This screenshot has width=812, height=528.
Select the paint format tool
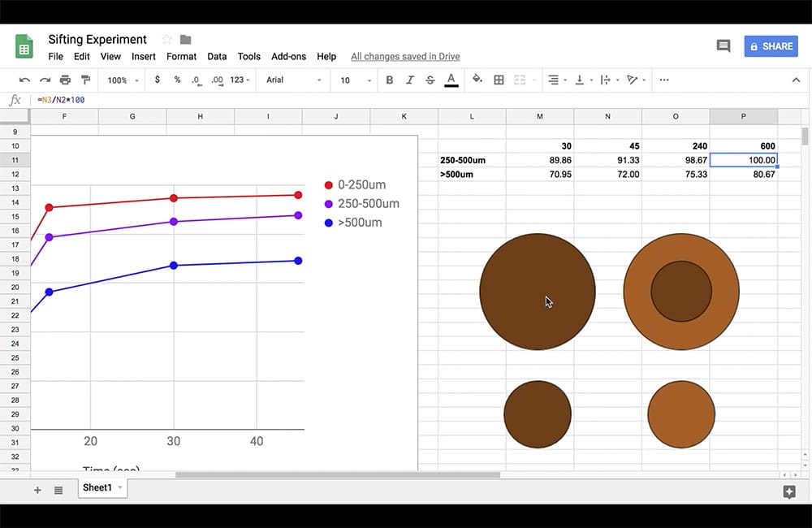(x=86, y=80)
